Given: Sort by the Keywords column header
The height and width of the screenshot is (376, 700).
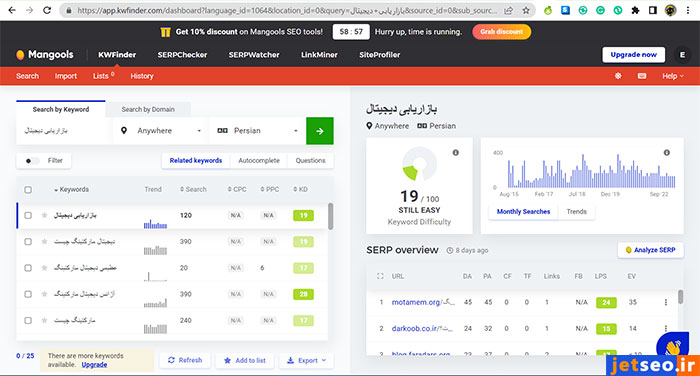Looking at the screenshot, I should pos(71,189).
